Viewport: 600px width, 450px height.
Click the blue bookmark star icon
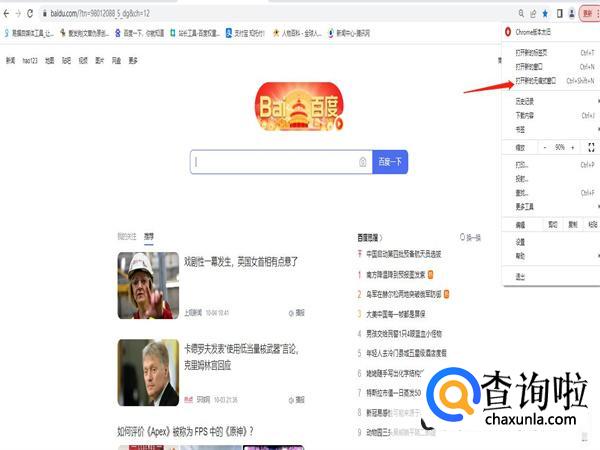click(545, 14)
